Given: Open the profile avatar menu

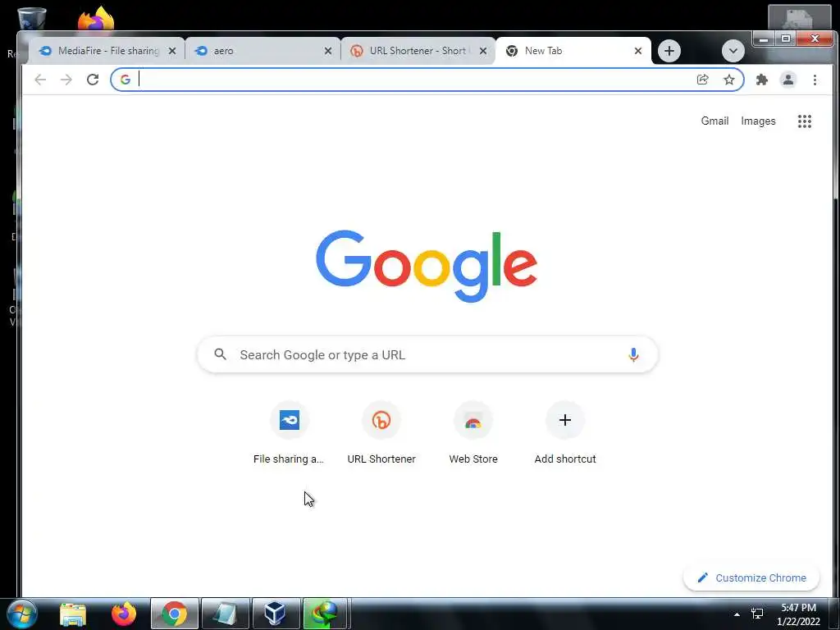Looking at the screenshot, I should coord(788,80).
